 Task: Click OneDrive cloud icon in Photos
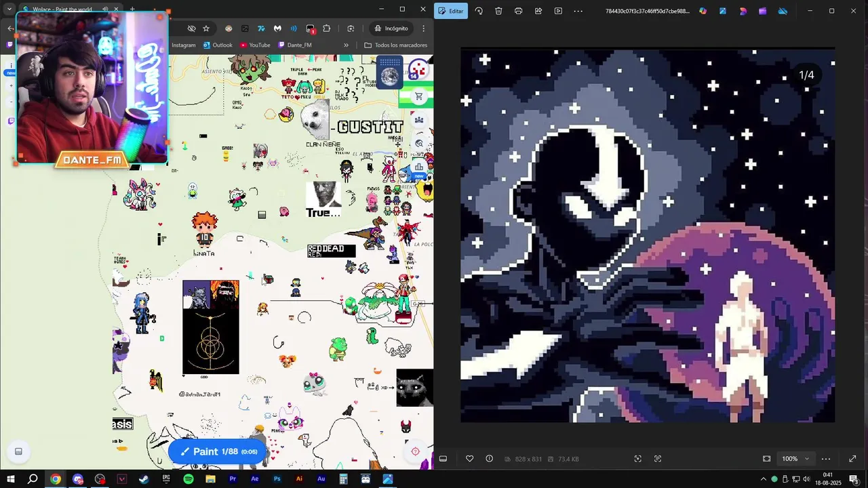[783, 11]
